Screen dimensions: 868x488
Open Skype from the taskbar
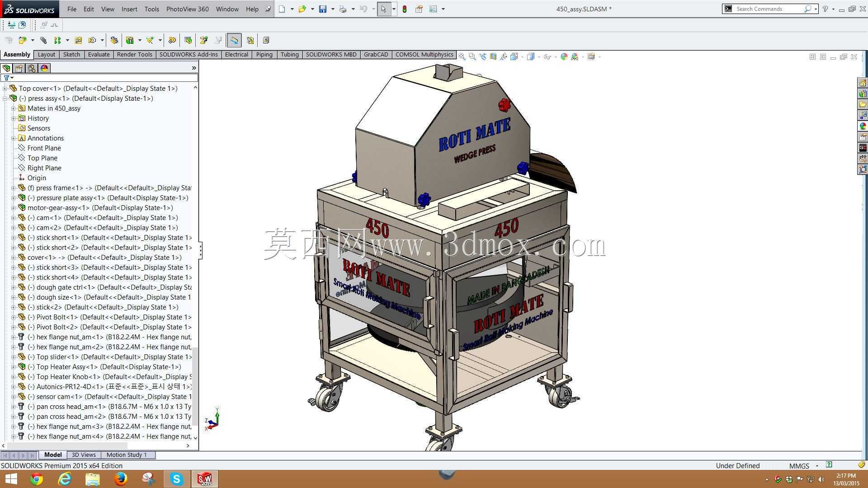(x=176, y=479)
